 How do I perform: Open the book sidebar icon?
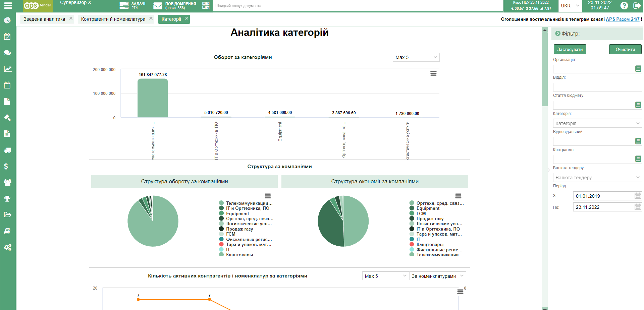[7, 231]
